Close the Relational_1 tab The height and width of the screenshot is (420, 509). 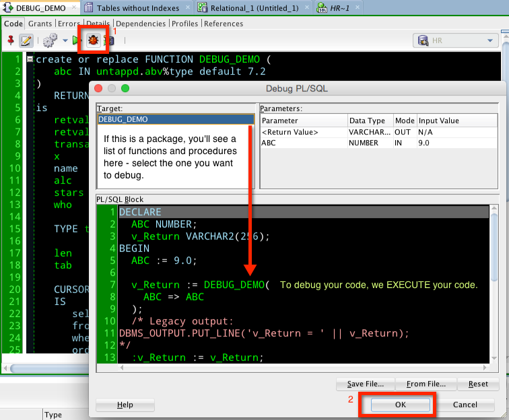pyautogui.click(x=307, y=7)
